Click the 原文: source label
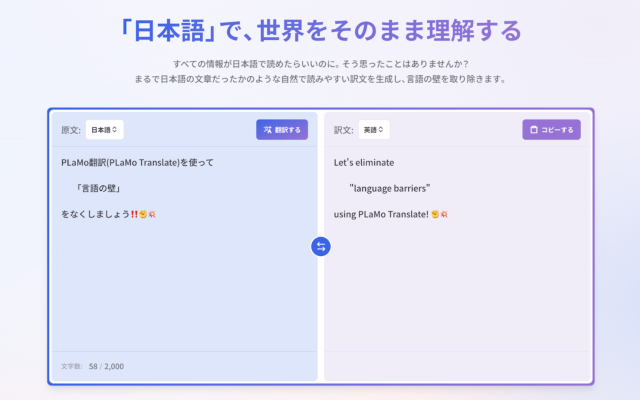Viewport: 640px width, 400px height. pyautogui.click(x=70, y=130)
